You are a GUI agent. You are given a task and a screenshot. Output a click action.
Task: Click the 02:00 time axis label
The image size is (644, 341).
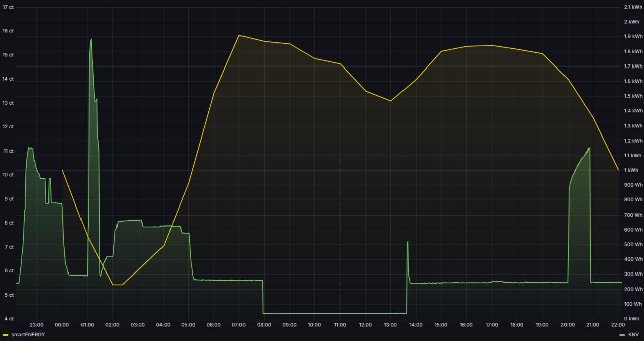pos(112,325)
